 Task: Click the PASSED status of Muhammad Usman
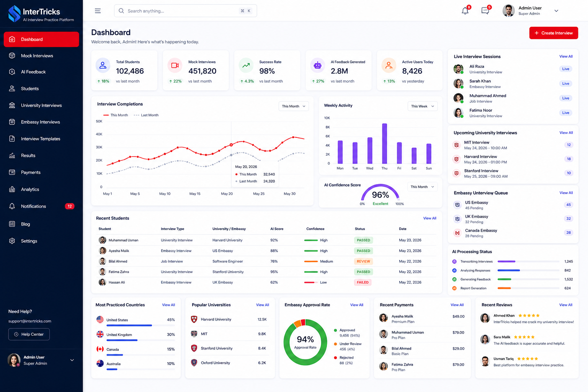(363, 240)
